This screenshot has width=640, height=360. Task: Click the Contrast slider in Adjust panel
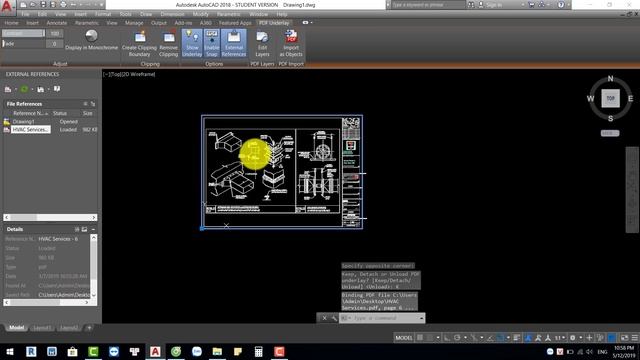tap(23, 33)
